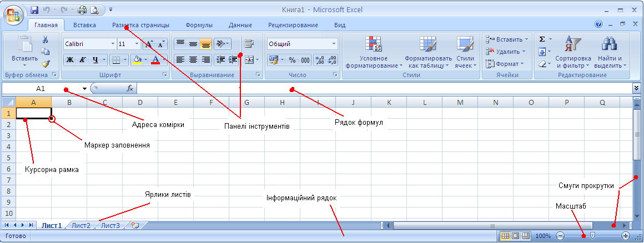Insert a new worksheet tab icon
644x243 pixels.
point(135,225)
